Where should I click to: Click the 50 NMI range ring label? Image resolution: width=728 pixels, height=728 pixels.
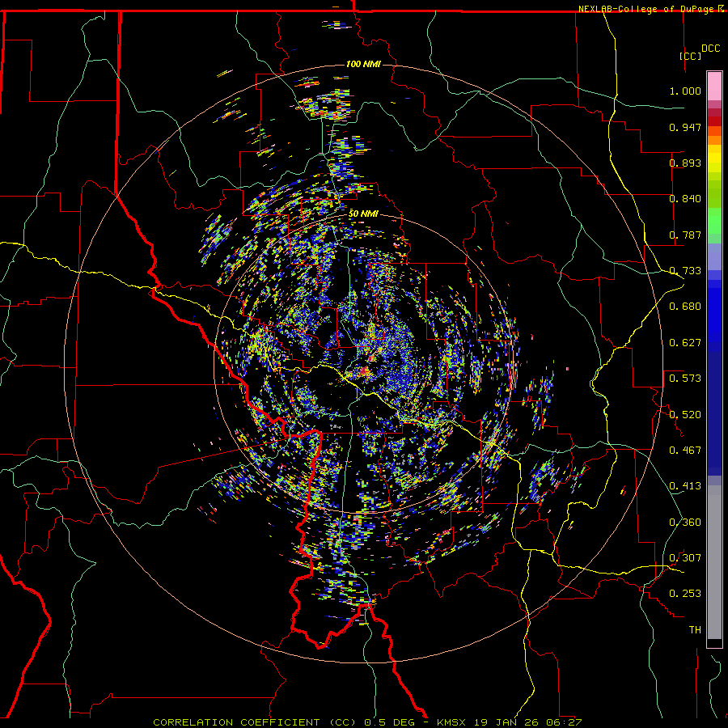tap(363, 214)
